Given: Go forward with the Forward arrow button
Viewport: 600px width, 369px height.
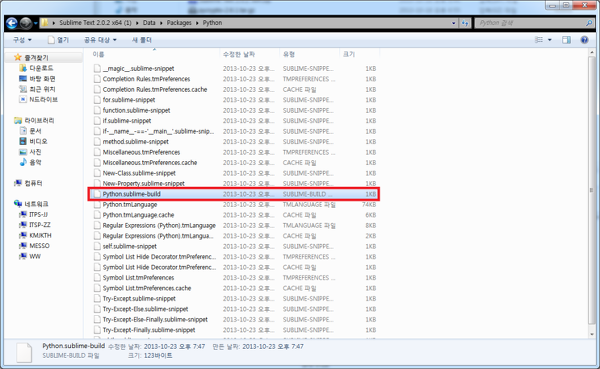Looking at the screenshot, I should pyautogui.click(x=26, y=23).
